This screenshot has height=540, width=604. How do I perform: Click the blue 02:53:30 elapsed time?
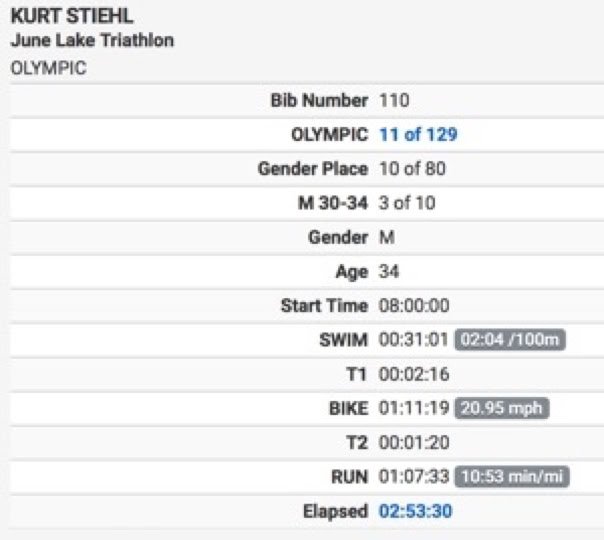(x=415, y=511)
